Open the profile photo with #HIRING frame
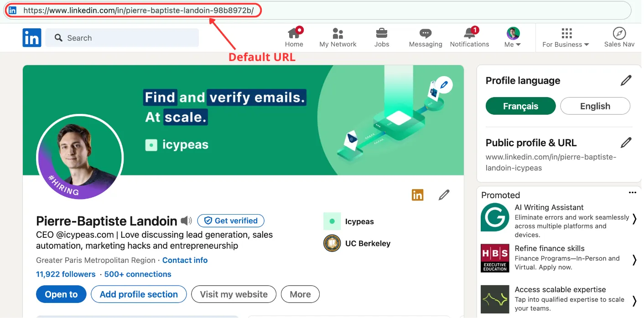The height and width of the screenshot is (318, 644). point(80,157)
